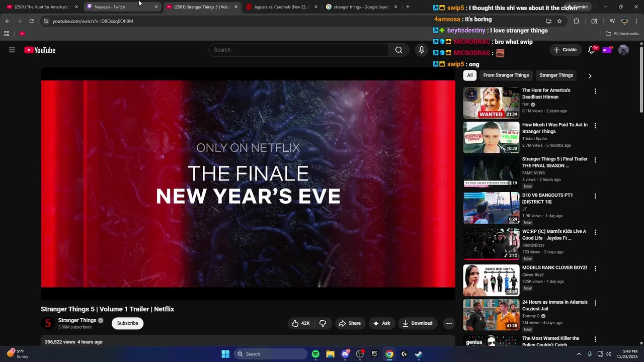The height and width of the screenshot is (362, 644).
Task: Click the Create button
Action: 565,50
